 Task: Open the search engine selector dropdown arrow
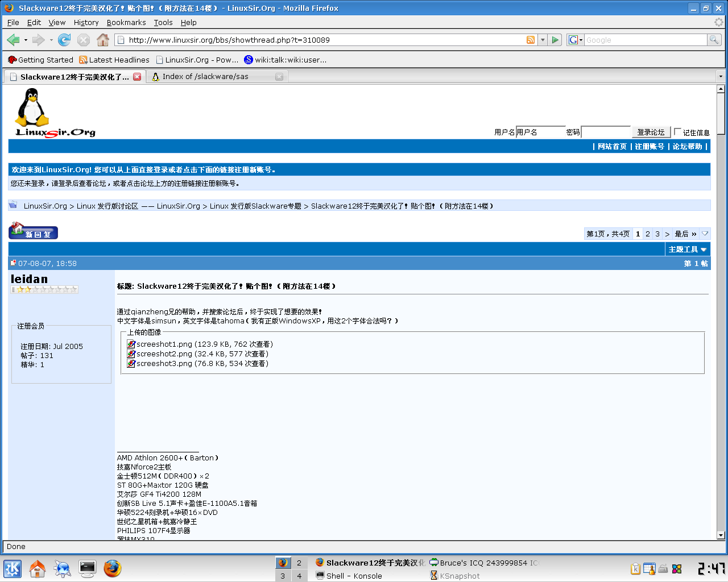(581, 40)
